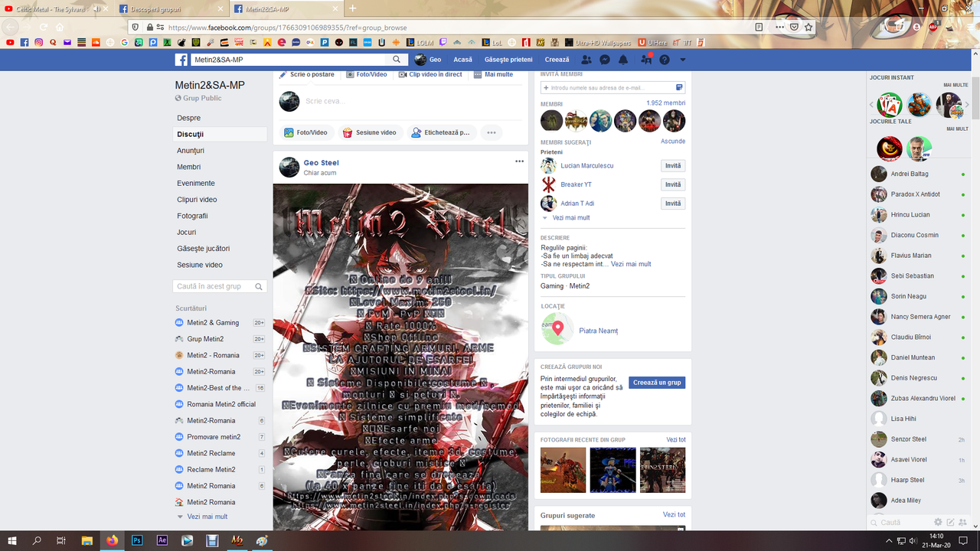This screenshot has height=551, width=980.
Task: Open 'Anunțuri' in the group sidebar
Action: point(191,151)
